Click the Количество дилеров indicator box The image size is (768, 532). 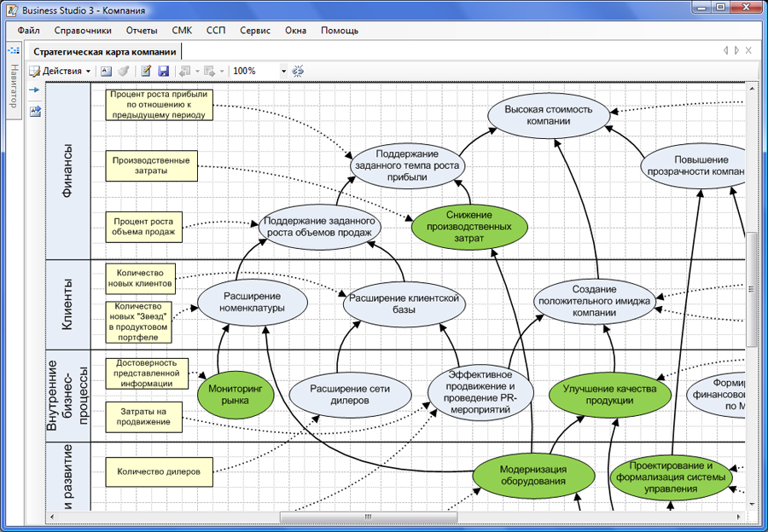(x=159, y=471)
